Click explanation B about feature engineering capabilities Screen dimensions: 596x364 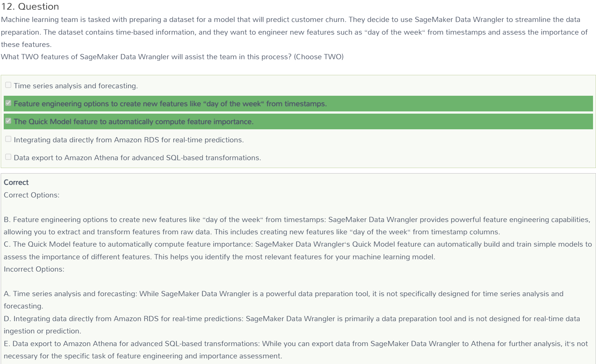[297, 226]
